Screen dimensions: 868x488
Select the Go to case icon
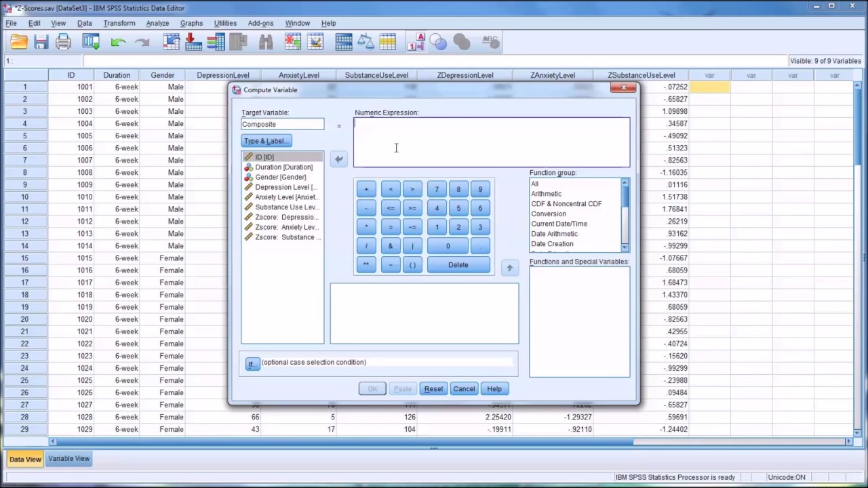[172, 42]
